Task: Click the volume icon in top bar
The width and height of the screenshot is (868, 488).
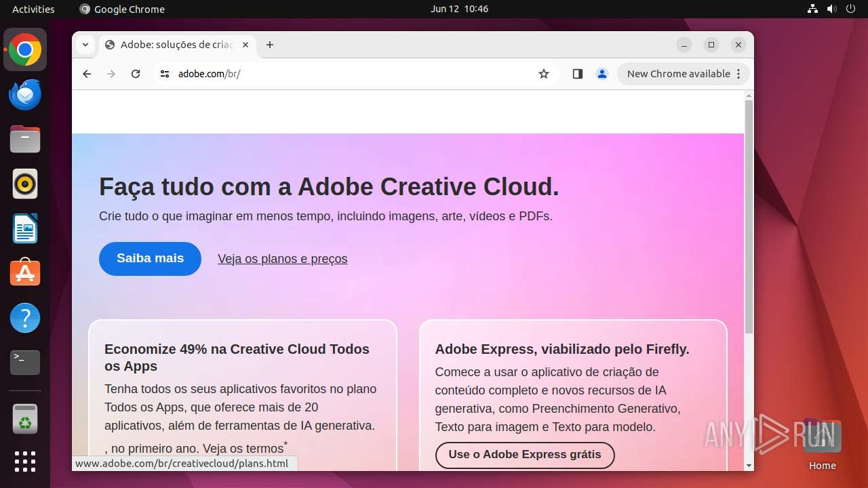Action: coord(831,9)
